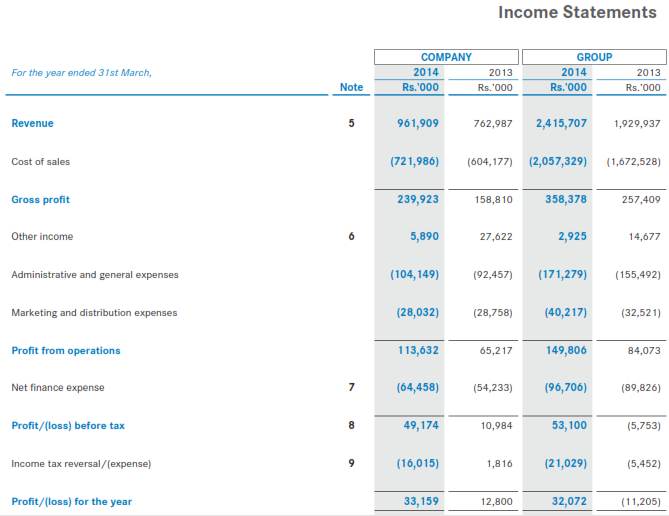Click note reference 9 for Income tax
Screen dimensions: 669x516
pos(351,464)
